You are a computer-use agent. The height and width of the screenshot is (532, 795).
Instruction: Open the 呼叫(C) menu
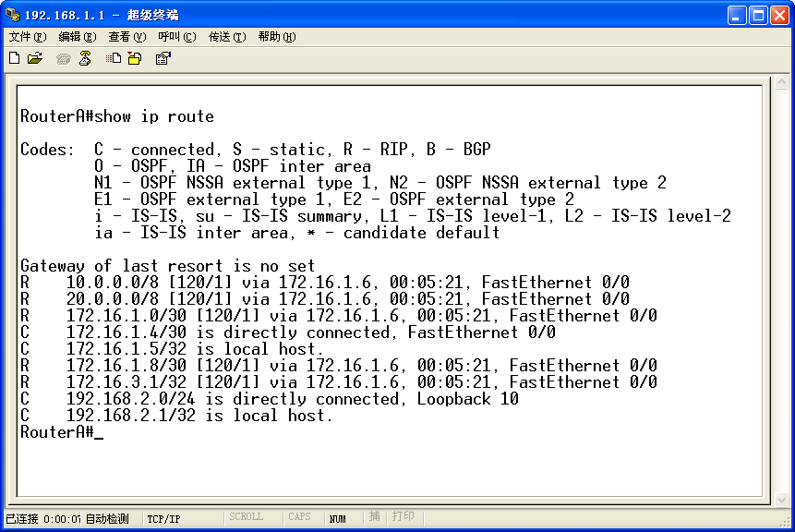coord(177,37)
